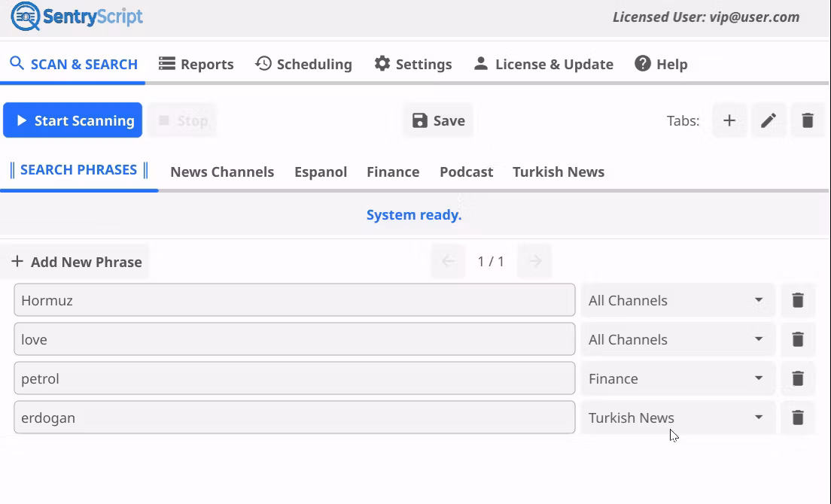Open the Reports menu
Screen dimensions: 831x504
coord(196,64)
